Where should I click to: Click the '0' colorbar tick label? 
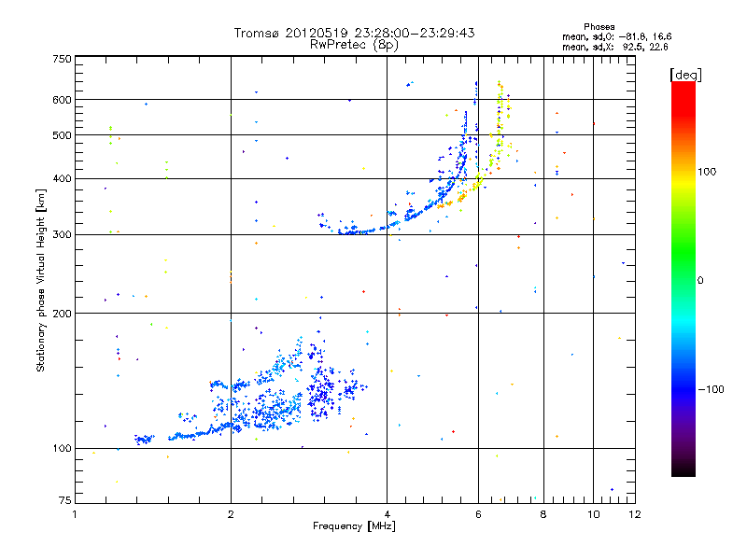point(700,281)
